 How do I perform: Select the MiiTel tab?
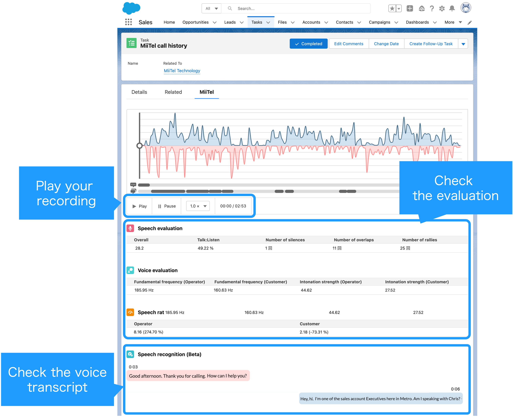click(x=207, y=92)
